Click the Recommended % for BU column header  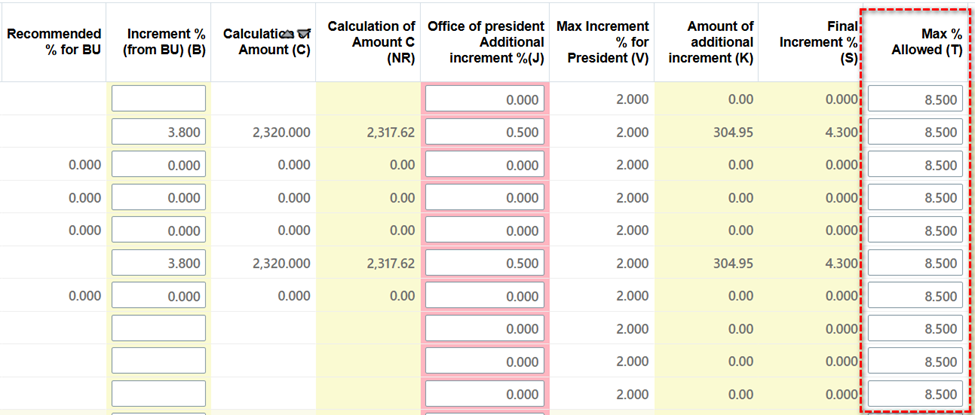[x=53, y=41]
